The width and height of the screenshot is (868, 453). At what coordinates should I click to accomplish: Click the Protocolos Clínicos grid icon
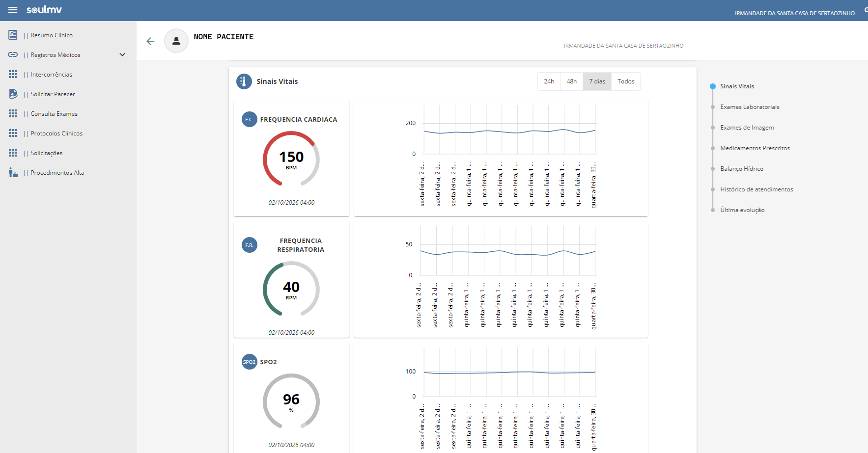(13, 133)
